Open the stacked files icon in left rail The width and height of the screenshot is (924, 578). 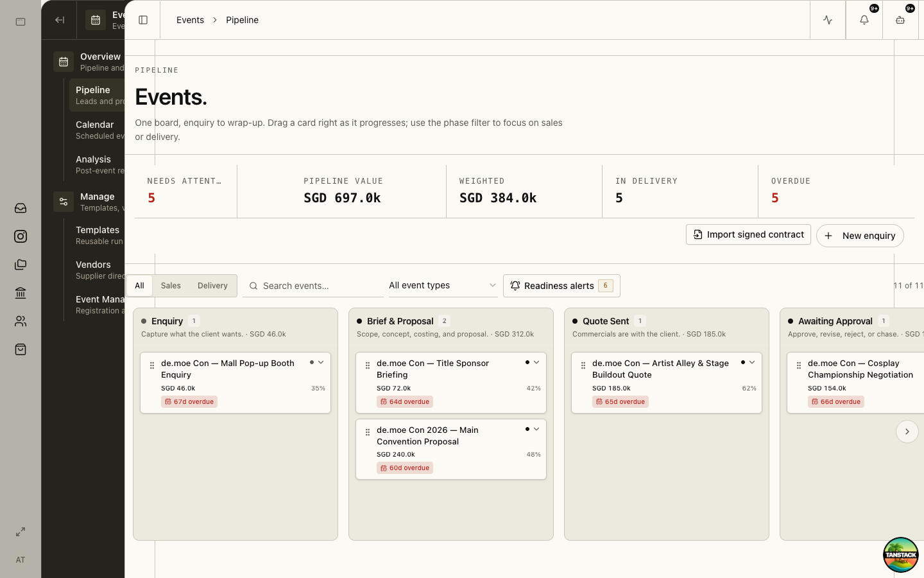tap(21, 265)
